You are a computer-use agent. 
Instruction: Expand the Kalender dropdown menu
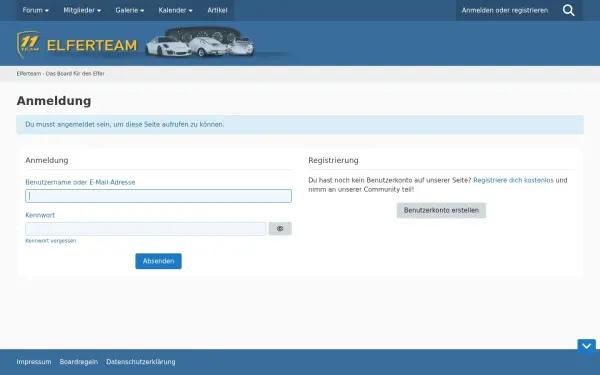point(175,10)
